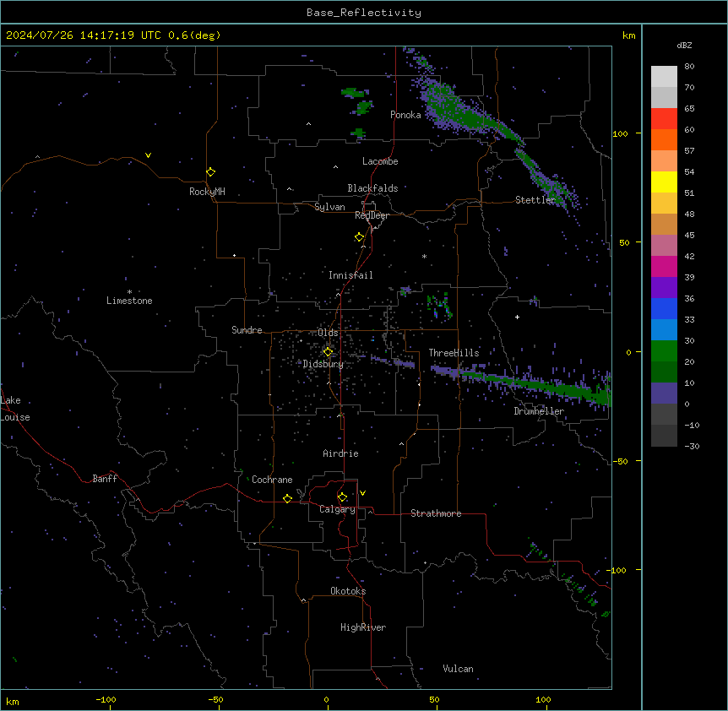This screenshot has height=711, width=728.
Task: Select the HighRiver town label
Action: [x=363, y=627]
